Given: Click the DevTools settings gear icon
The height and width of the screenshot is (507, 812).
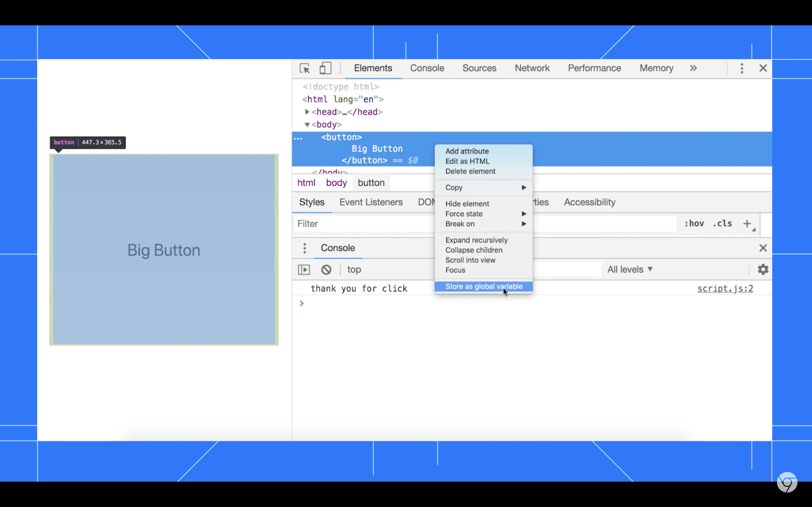Looking at the screenshot, I should [763, 269].
